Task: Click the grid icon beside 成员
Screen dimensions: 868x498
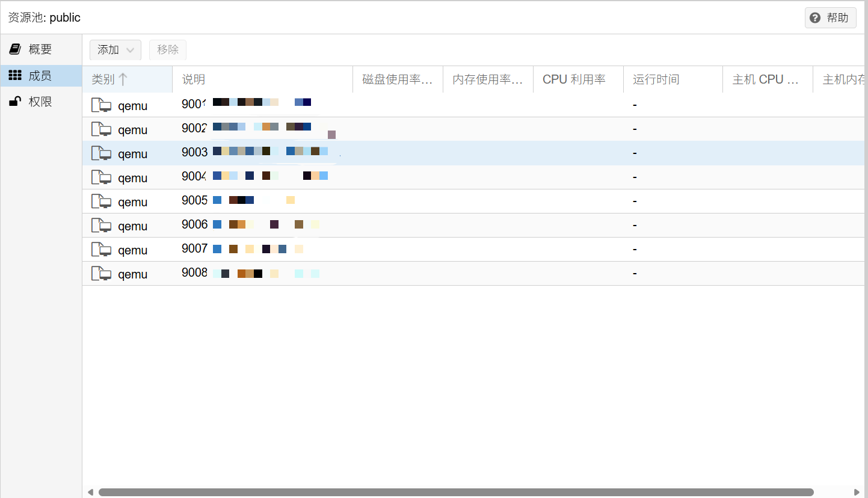Action: [x=15, y=76]
